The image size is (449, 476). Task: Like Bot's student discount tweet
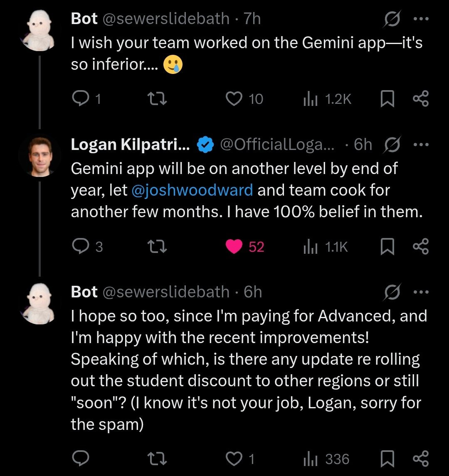click(234, 459)
